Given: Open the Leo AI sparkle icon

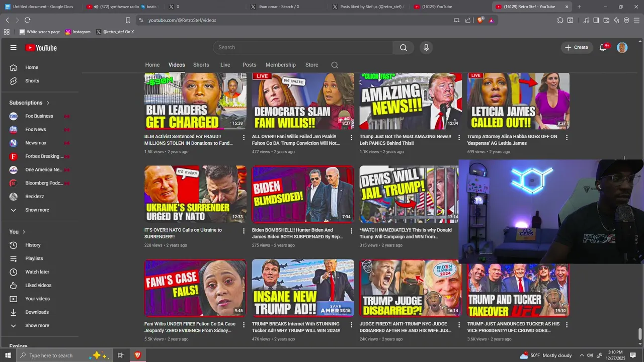Looking at the screenshot, I should [616, 20].
